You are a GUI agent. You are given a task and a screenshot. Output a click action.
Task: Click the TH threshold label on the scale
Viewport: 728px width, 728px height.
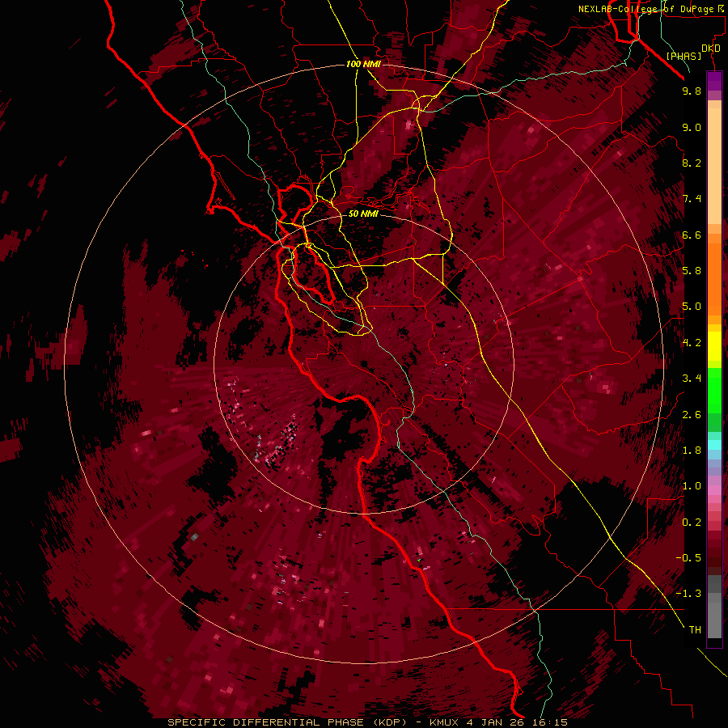click(695, 630)
